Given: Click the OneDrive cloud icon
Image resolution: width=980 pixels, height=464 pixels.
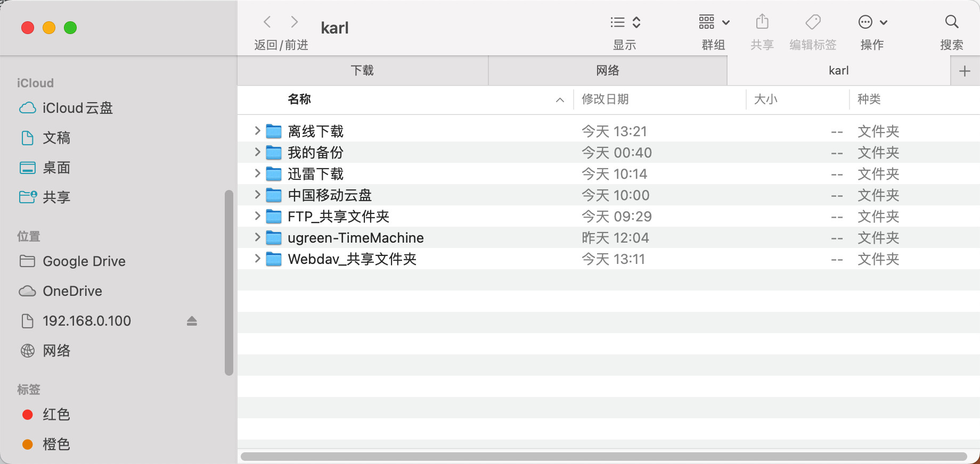Looking at the screenshot, I should pyautogui.click(x=28, y=291).
